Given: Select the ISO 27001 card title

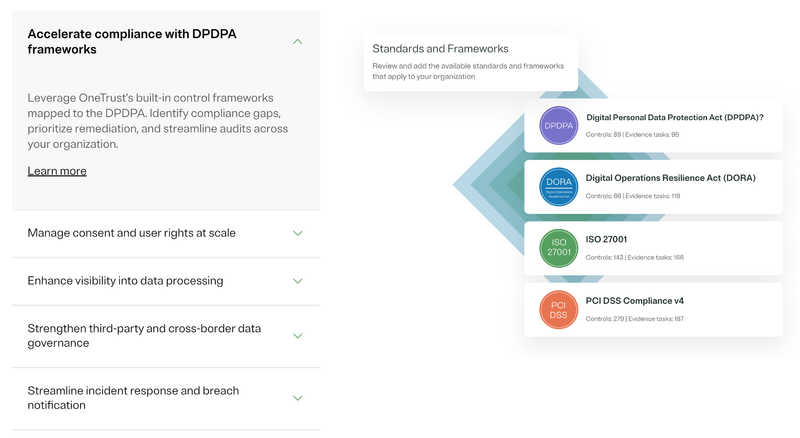Looking at the screenshot, I should coord(606,240).
